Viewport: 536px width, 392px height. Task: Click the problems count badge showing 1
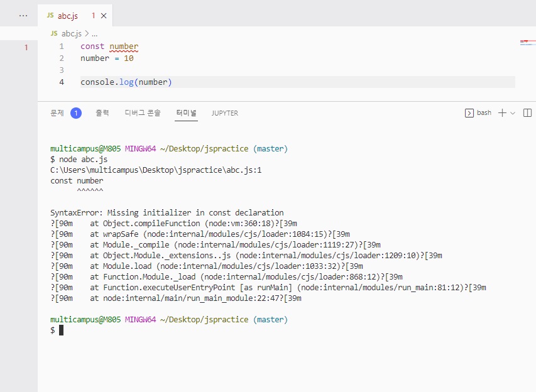tap(76, 113)
